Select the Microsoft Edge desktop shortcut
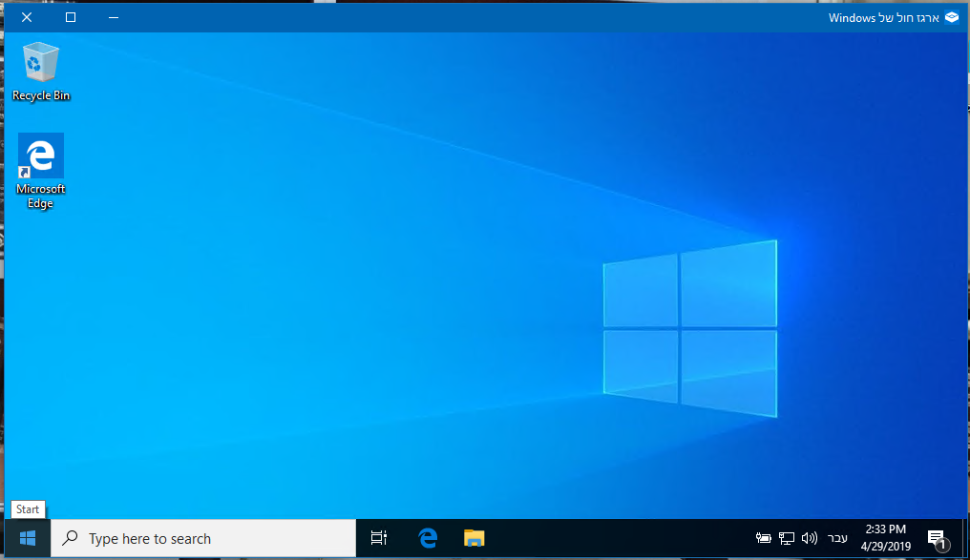Screen dimensions: 970x560 [x=41, y=171]
